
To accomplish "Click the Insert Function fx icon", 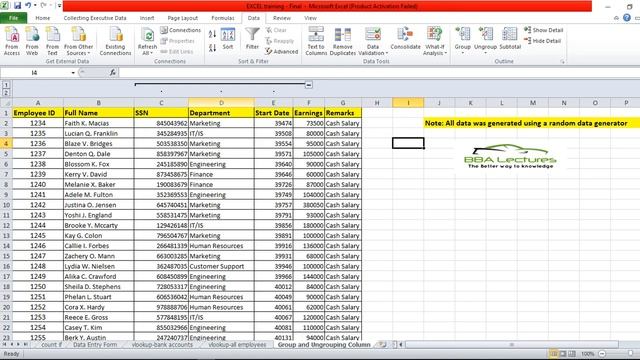I will click(x=113, y=73).
